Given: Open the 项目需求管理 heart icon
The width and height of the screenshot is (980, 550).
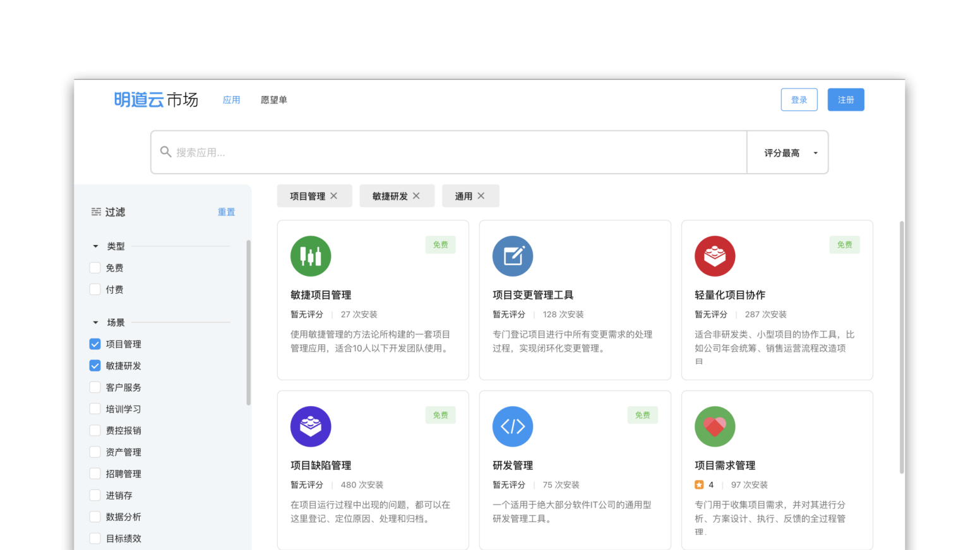Looking at the screenshot, I should point(715,427).
